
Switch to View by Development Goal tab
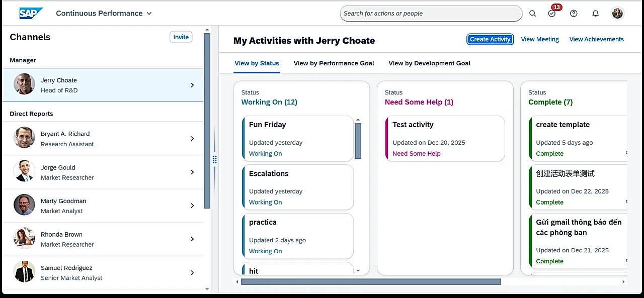point(429,63)
